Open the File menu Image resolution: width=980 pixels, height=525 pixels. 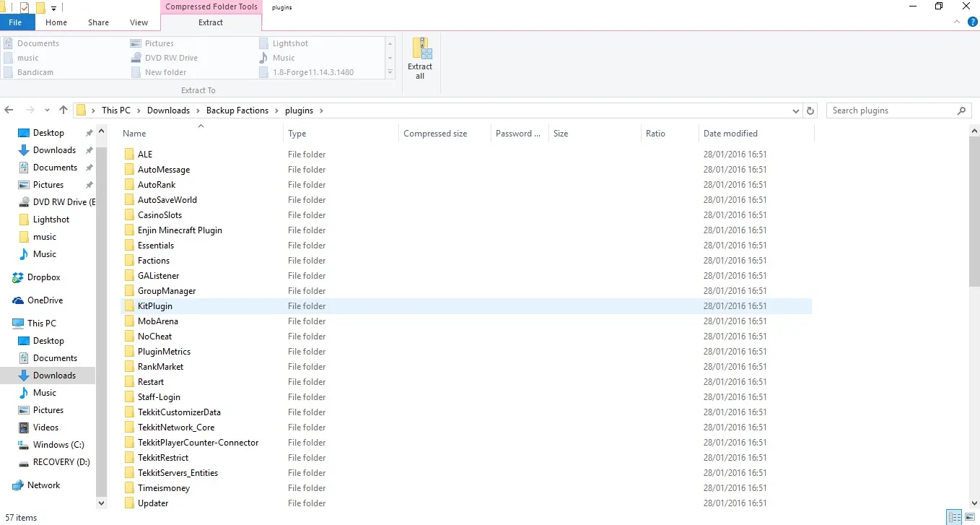(x=15, y=22)
